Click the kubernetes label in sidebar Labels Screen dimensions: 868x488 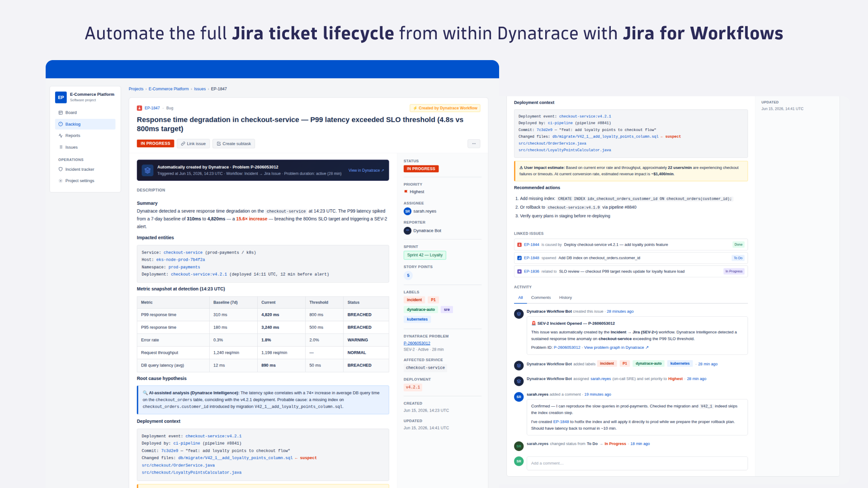pyautogui.click(x=417, y=319)
